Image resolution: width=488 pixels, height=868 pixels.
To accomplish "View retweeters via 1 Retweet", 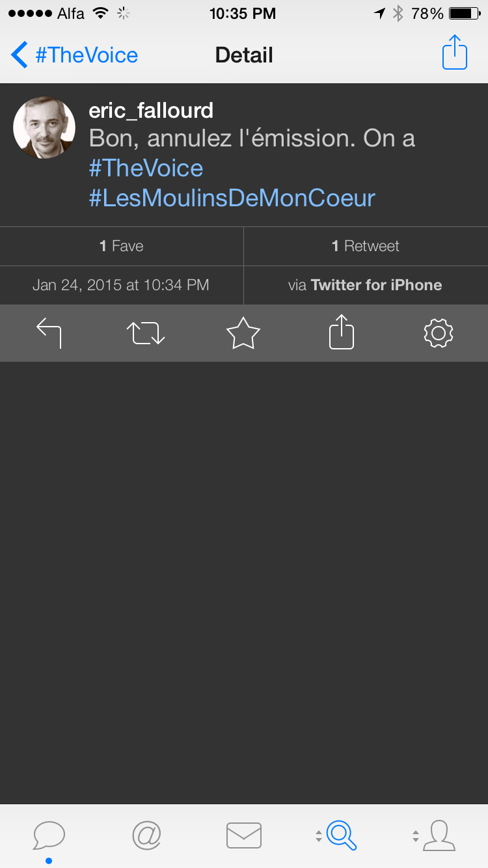I will pos(366,246).
